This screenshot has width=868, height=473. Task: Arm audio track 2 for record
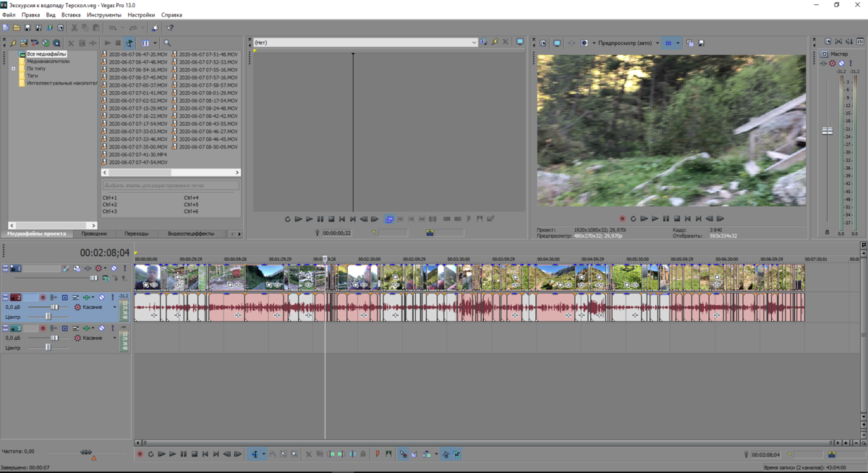(x=43, y=297)
